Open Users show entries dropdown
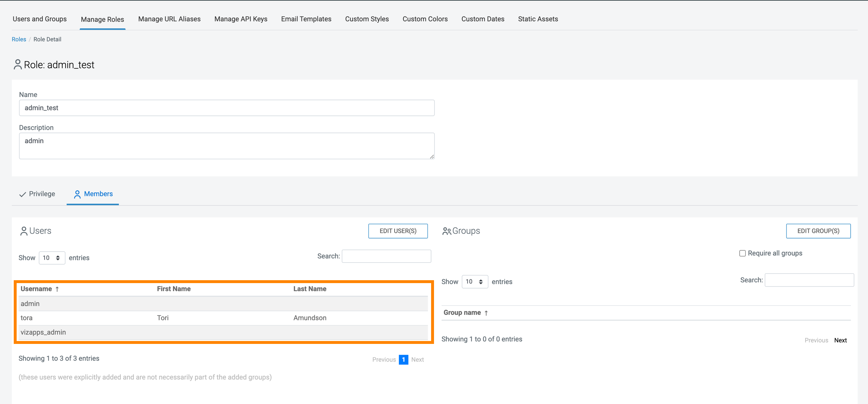This screenshot has width=868, height=404. point(52,258)
